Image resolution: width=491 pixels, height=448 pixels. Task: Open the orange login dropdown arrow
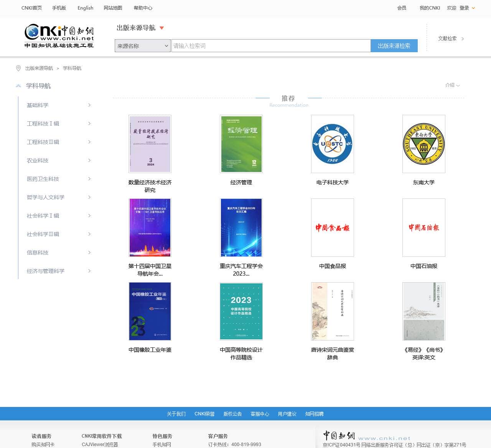point(473,8)
